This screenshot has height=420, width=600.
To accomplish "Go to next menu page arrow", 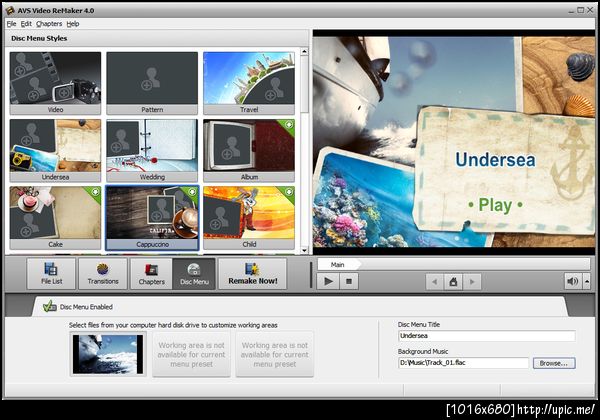I will tap(472, 282).
